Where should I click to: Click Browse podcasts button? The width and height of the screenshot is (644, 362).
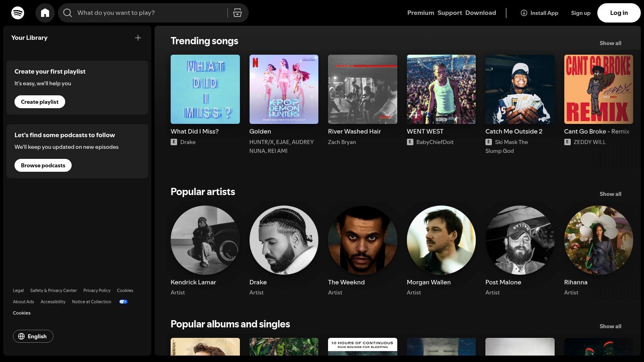click(43, 165)
